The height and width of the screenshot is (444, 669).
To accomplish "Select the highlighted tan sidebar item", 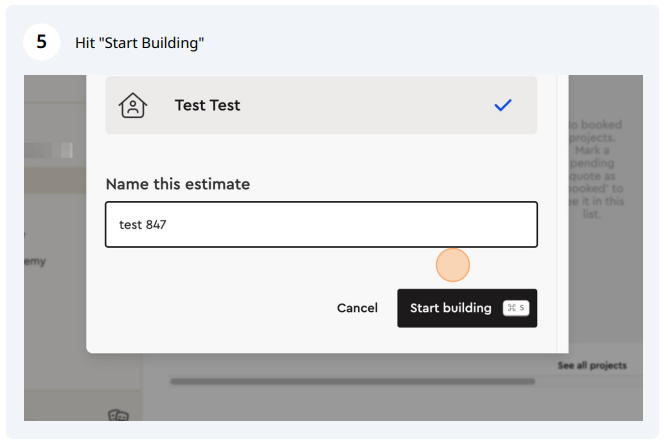I will 55,180.
